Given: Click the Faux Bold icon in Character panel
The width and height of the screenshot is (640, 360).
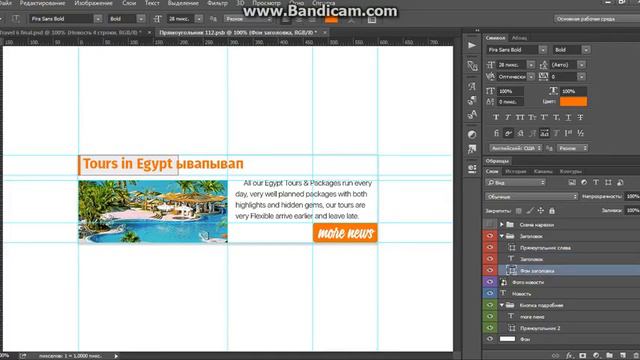Looking at the screenshot, I should pyautogui.click(x=496, y=117).
